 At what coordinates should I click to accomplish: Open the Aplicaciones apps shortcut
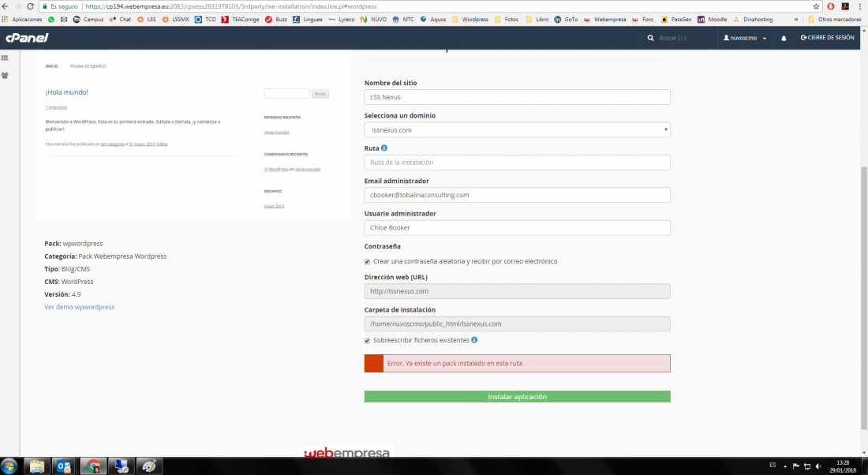22,20
